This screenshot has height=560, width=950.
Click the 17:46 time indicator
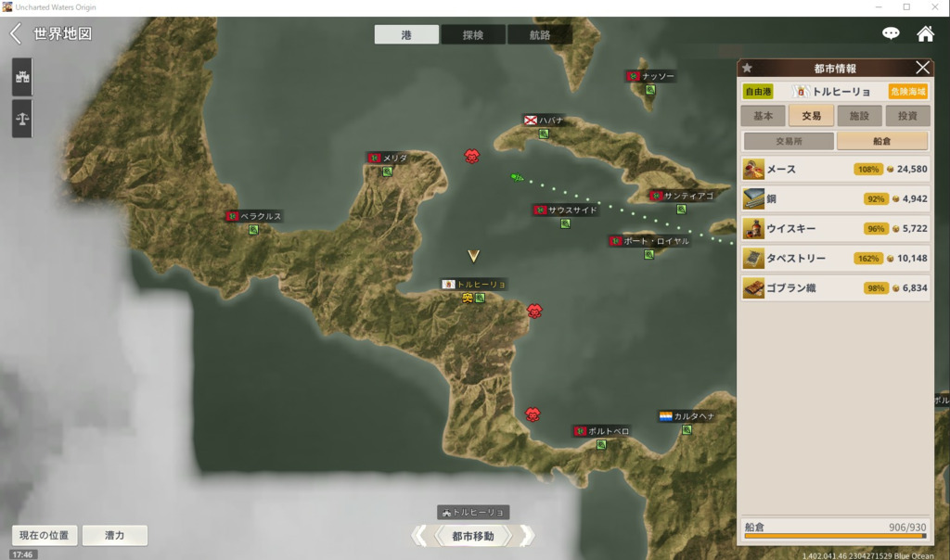22,554
